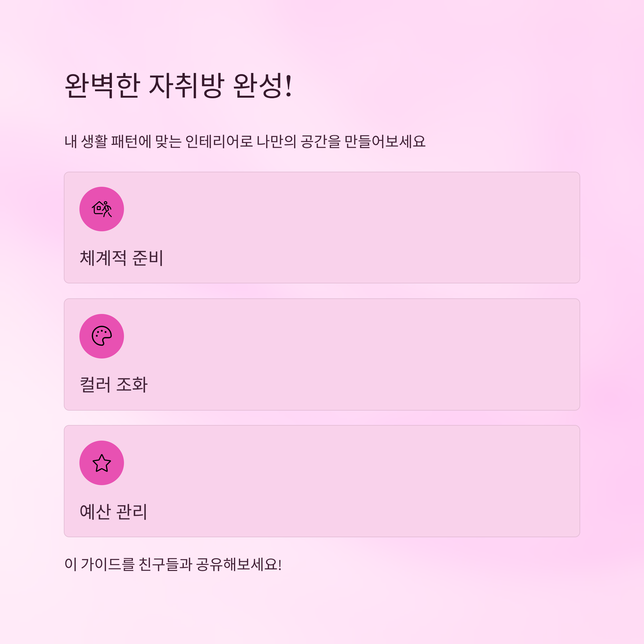Viewport: 644px width, 644px height.
Task: Click 공유해보세요! in the footer text
Action: click(239, 564)
